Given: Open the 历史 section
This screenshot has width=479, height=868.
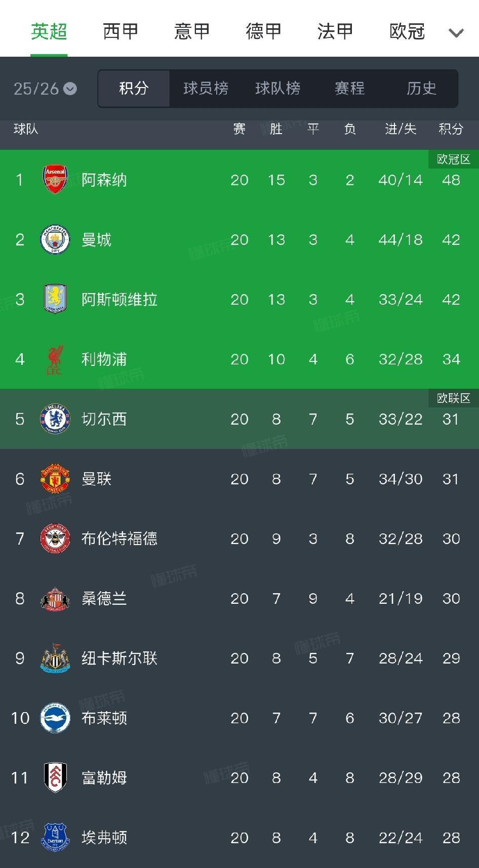Looking at the screenshot, I should pyautogui.click(x=421, y=89).
